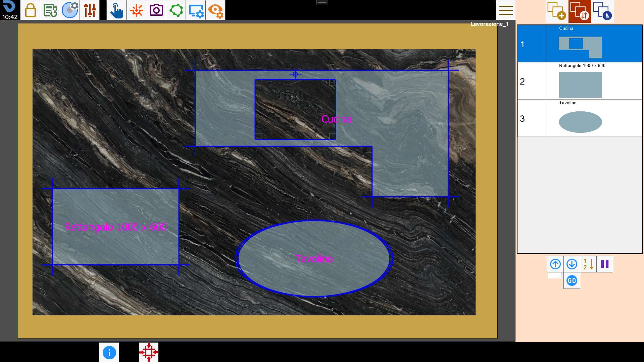Image resolution: width=644 pixels, height=362 pixels.
Task: Click the Cucina label on the slab
Action: pyautogui.click(x=336, y=119)
